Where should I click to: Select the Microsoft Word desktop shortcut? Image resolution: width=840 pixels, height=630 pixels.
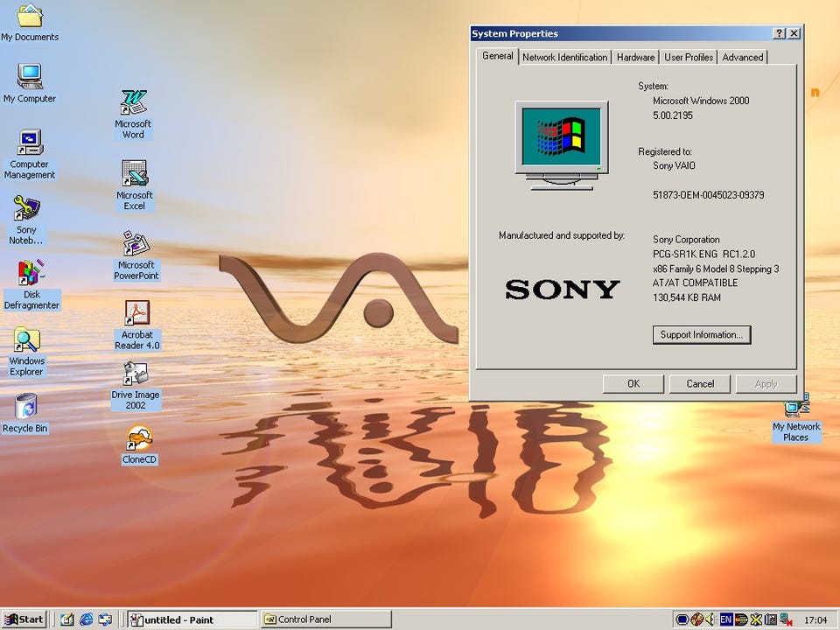pyautogui.click(x=133, y=114)
